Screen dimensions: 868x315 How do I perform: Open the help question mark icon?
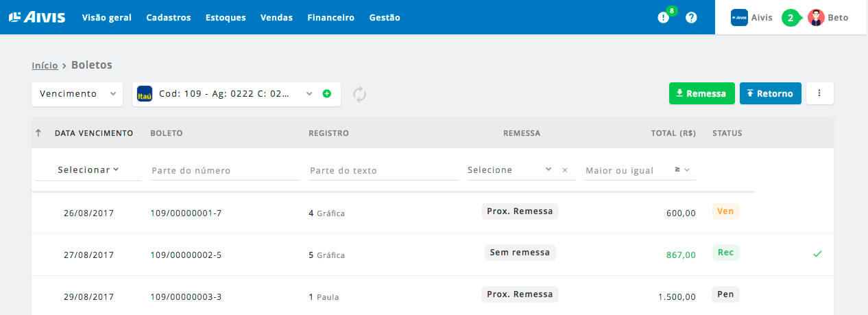691,18
